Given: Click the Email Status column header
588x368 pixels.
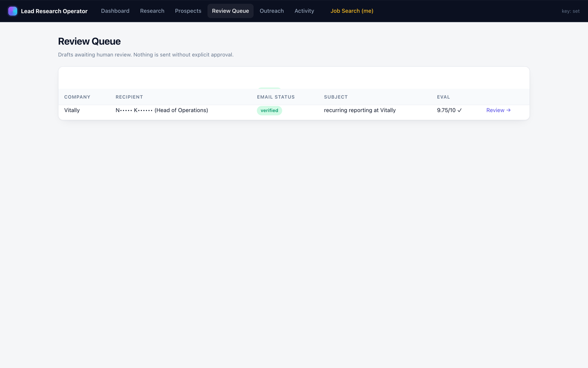Looking at the screenshot, I should click(276, 97).
